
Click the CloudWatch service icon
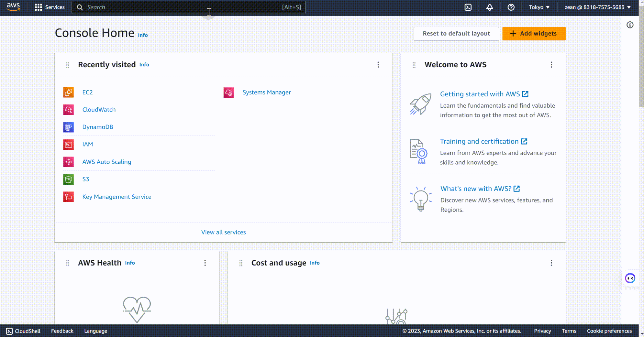click(x=69, y=110)
